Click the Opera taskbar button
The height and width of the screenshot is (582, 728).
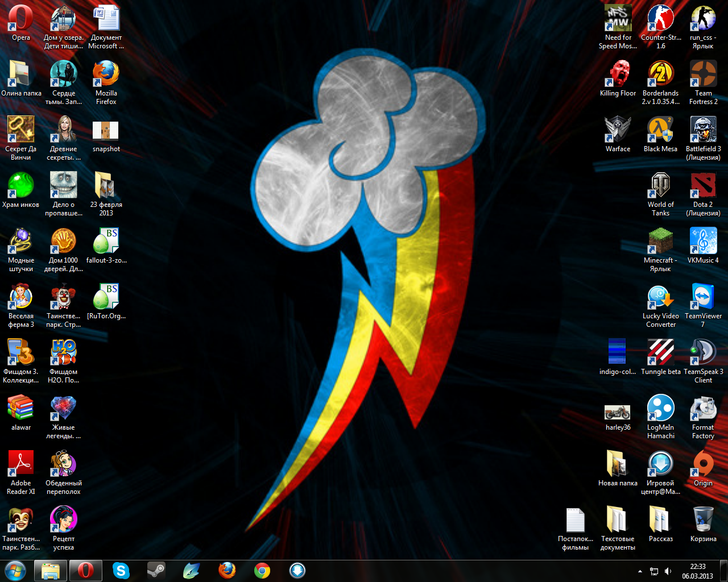(86, 571)
